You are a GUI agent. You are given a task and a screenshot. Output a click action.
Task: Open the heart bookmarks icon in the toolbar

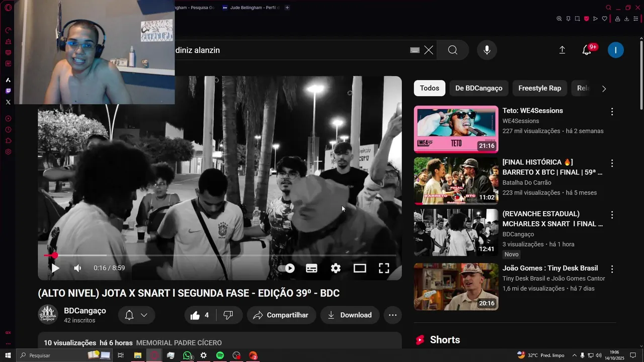point(604,19)
